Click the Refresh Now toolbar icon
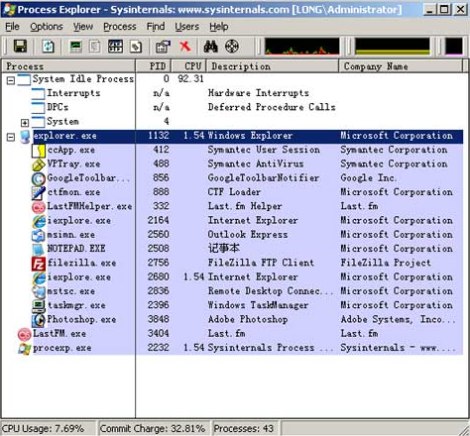470x436 pixels. coord(48,46)
